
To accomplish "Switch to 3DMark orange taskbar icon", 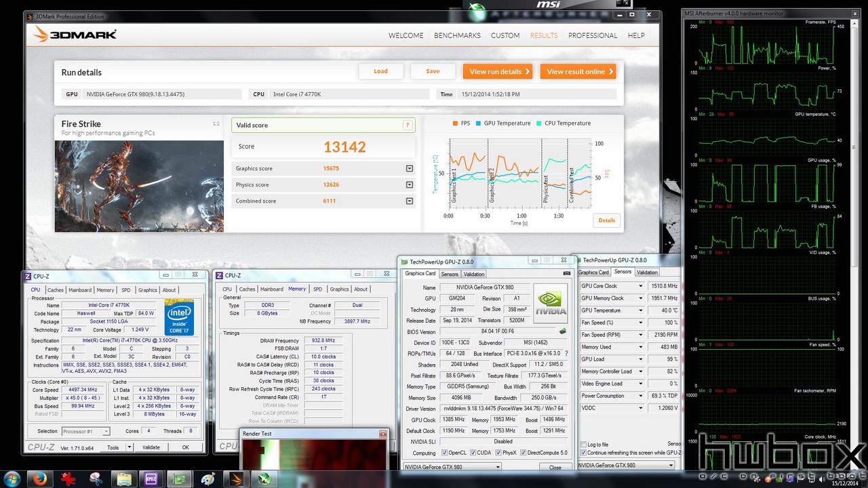I will 235,479.
